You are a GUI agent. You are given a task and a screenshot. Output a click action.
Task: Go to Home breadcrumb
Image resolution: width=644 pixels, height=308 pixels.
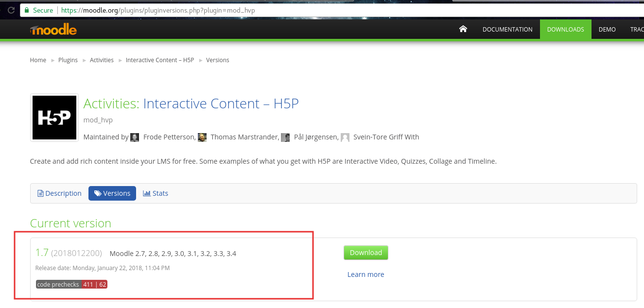tap(38, 60)
